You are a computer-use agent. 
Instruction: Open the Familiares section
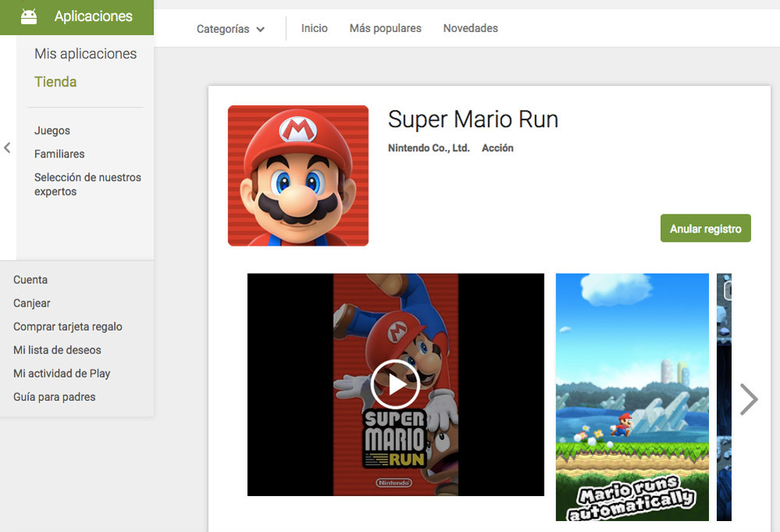59,154
